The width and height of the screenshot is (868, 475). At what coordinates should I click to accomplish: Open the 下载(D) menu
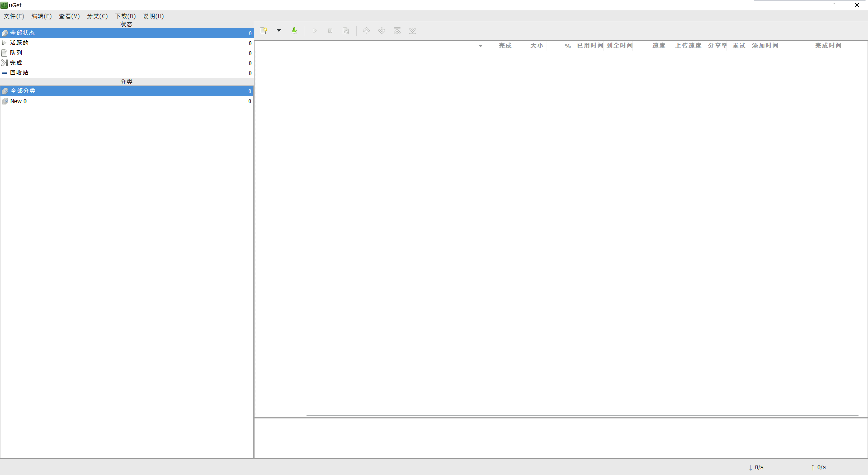(x=125, y=16)
